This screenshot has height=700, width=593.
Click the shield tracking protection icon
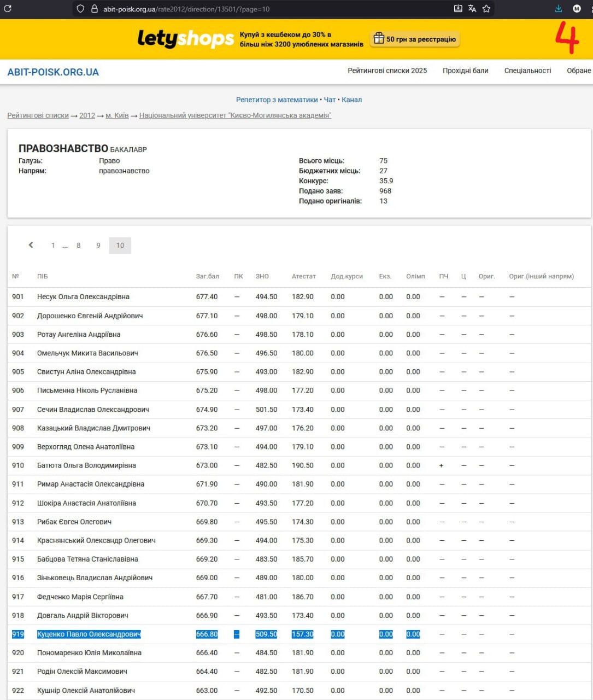80,9
